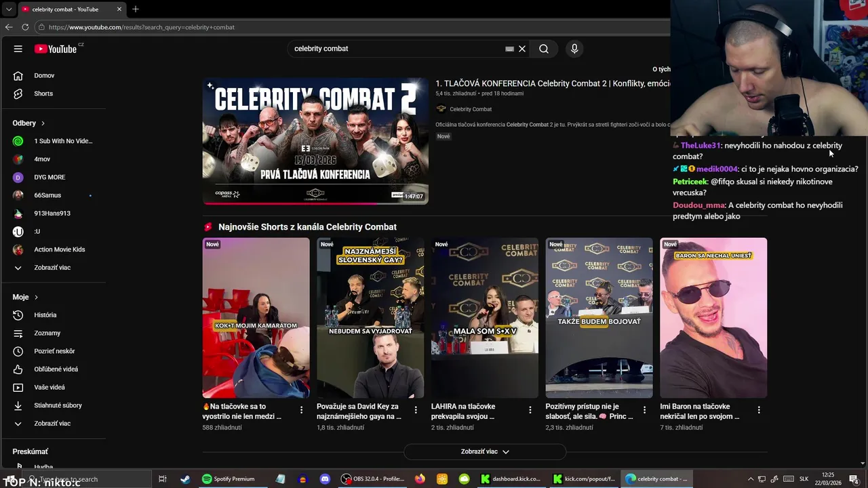Image resolution: width=868 pixels, height=488 pixels.
Task: Open short 'TAKŽE BUDEM BOJOVAŤ'
Action: tap(599, 318)
